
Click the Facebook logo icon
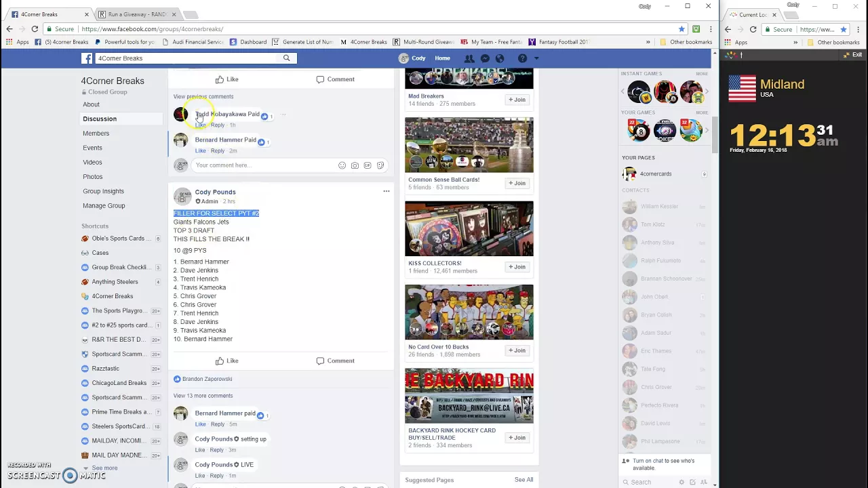tap(87, 58)
